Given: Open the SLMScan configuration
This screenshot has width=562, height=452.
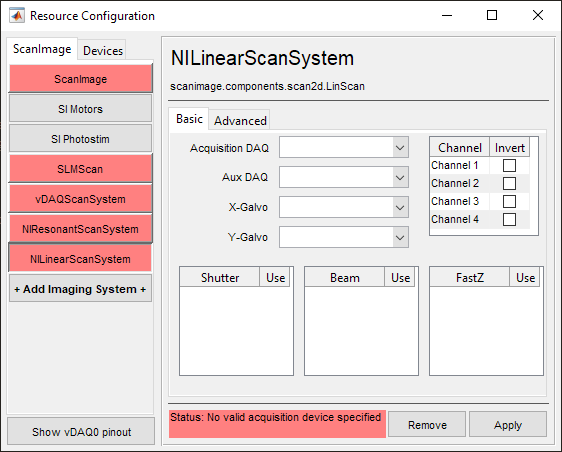Looking at the screenshot, I should [80, 169].
